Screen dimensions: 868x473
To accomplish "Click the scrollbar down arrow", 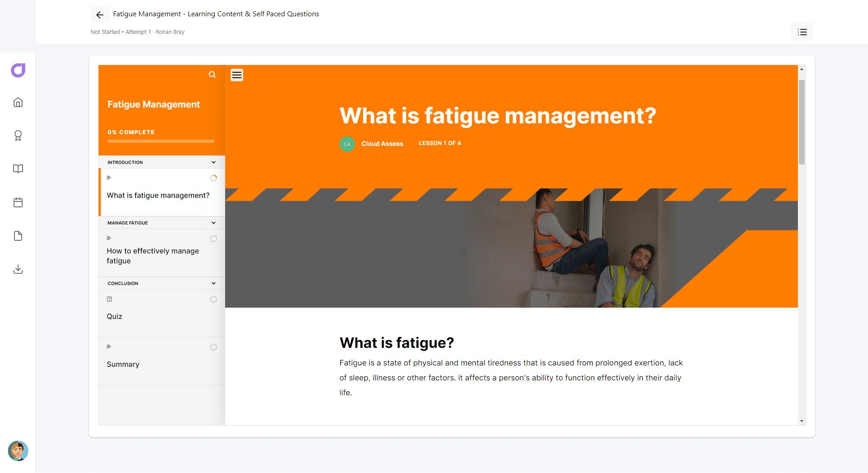I will pos(802,421).
